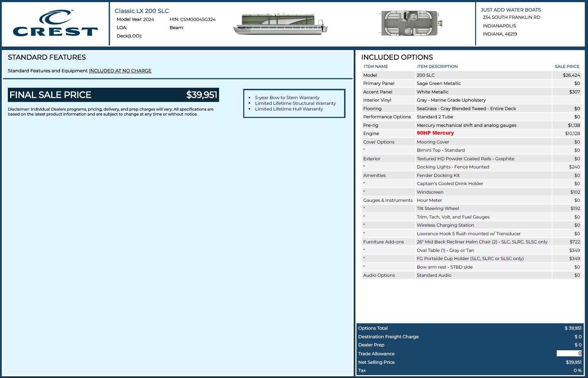Click the White Metallic accent panel

(432, 92)
